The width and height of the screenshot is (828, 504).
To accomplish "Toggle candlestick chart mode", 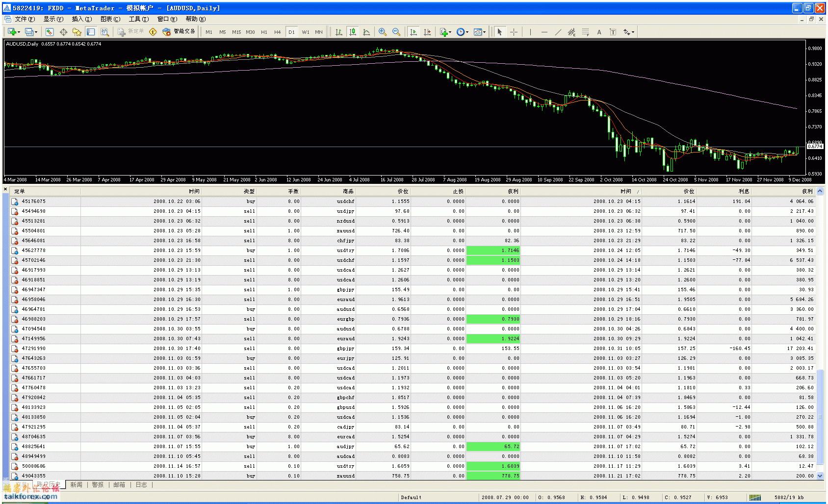I will click(352, 32).
